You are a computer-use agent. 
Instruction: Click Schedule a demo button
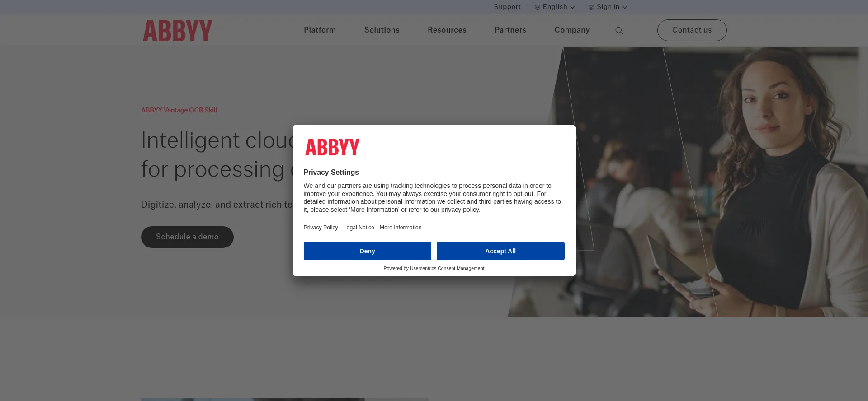coord(187,237)
